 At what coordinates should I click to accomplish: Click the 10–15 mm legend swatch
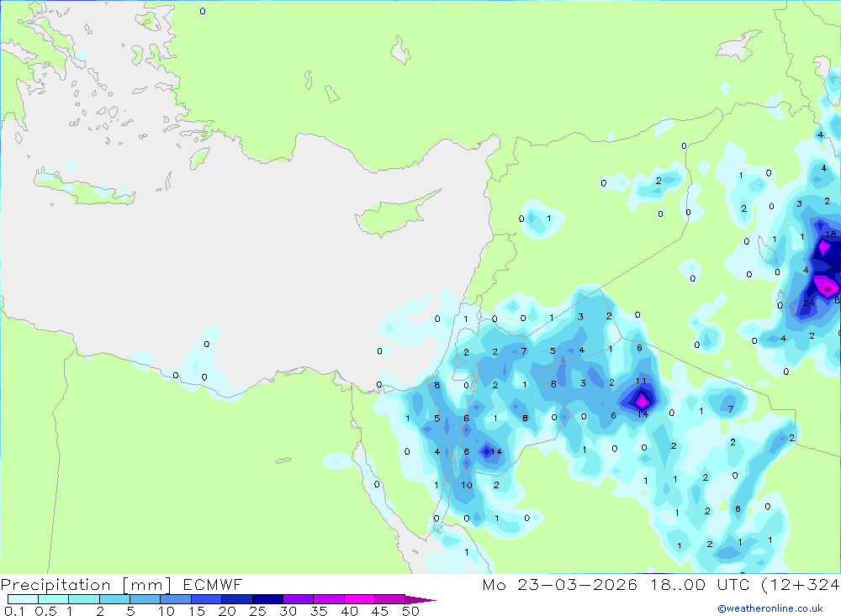[x=176, y=599]
